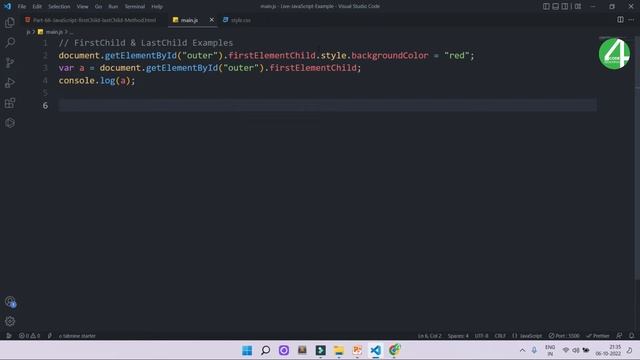Open the Go menu

[98, 7]
